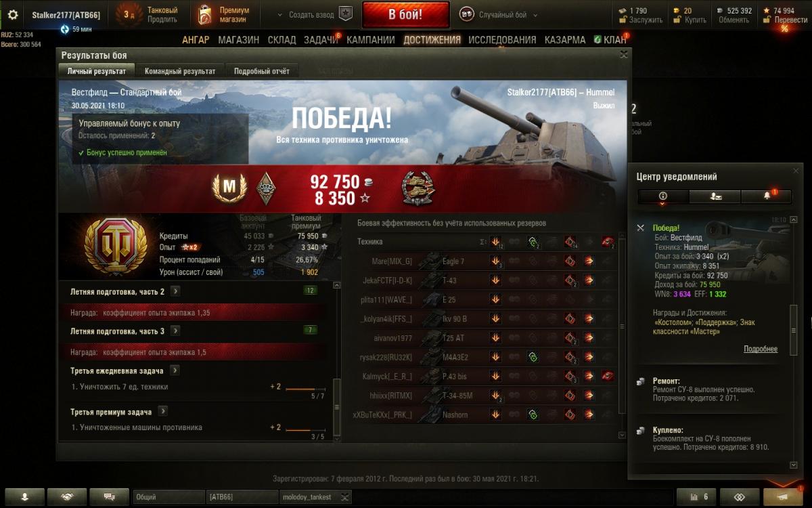Show info tab in notification center
812x508 pixels.
tap(663, 196)
